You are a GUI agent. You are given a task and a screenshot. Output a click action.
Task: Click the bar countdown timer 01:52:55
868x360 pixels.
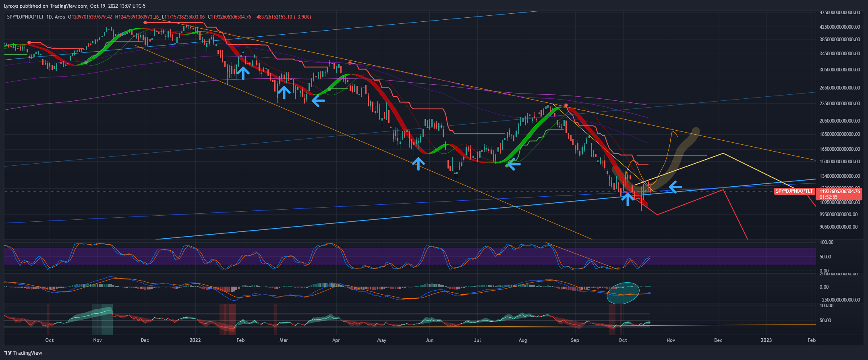click(x=829, y=197)
